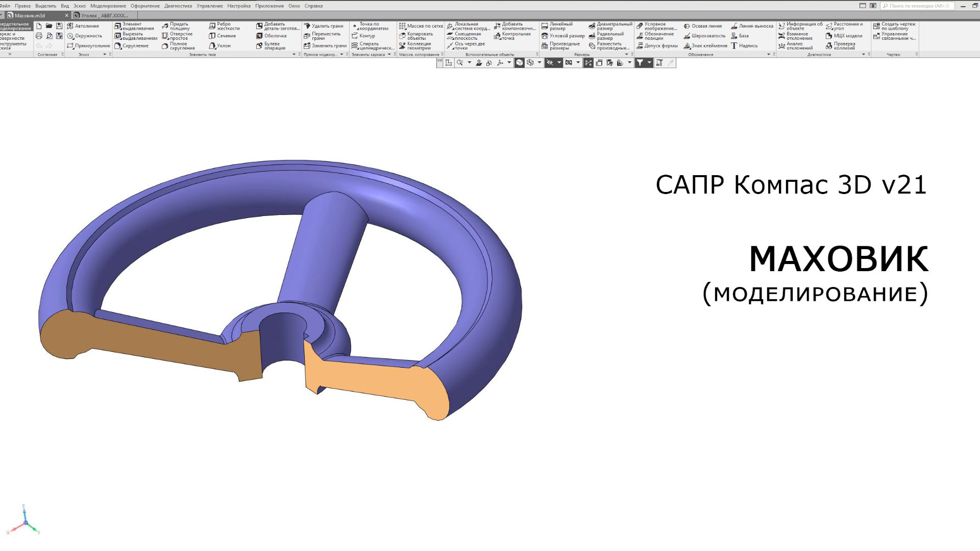Choose Инструменты эскиза toolset
980x551 pixels.
tap(13, 46)
